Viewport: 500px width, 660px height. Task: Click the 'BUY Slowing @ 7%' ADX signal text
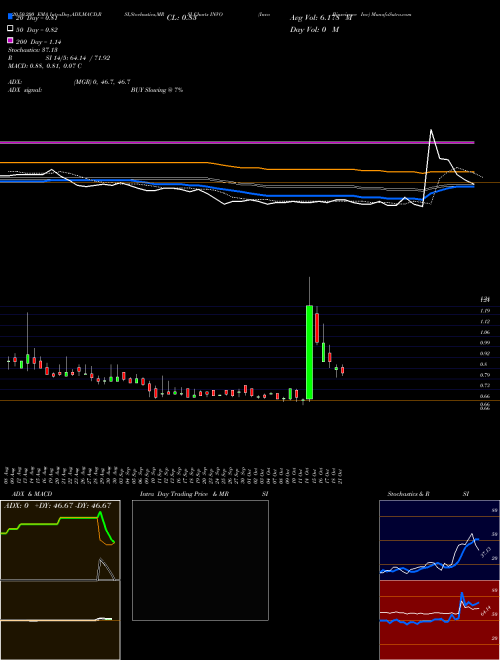(x=157, y=90)
